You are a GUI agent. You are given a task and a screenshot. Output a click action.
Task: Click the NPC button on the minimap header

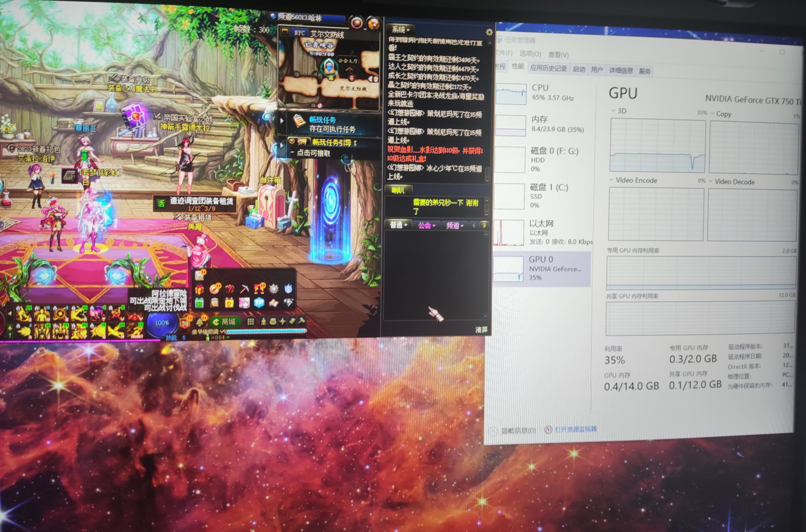(x=300, y=32)
